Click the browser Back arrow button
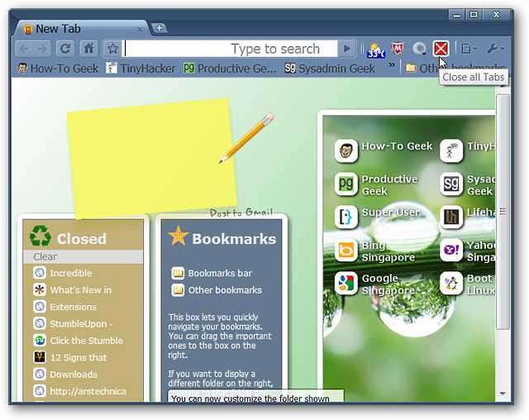This screenshot has height=420, width=529. 24,49
